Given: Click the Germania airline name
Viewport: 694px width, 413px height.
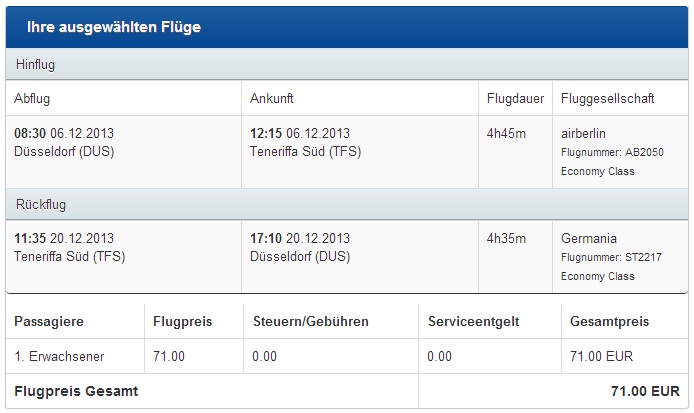Looking at the screenshot, I should pyautogui.click(x=589, y=238).
